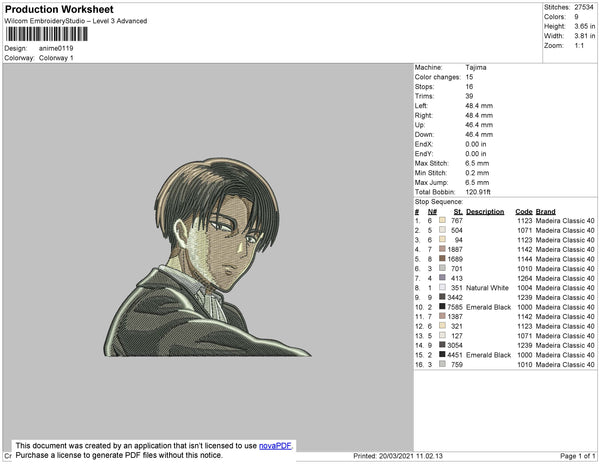Click stitch count '3054' in row 14
600x464 pixels.
pos(455,345)
